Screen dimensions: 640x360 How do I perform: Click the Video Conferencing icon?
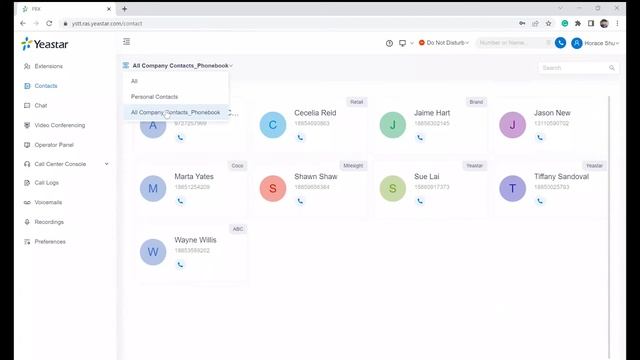[27, 125]
